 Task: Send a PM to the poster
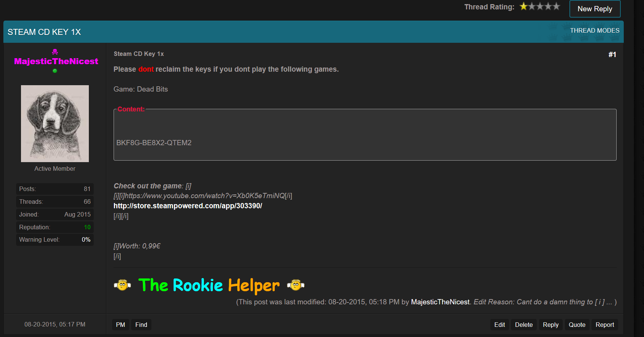point(121,325)
